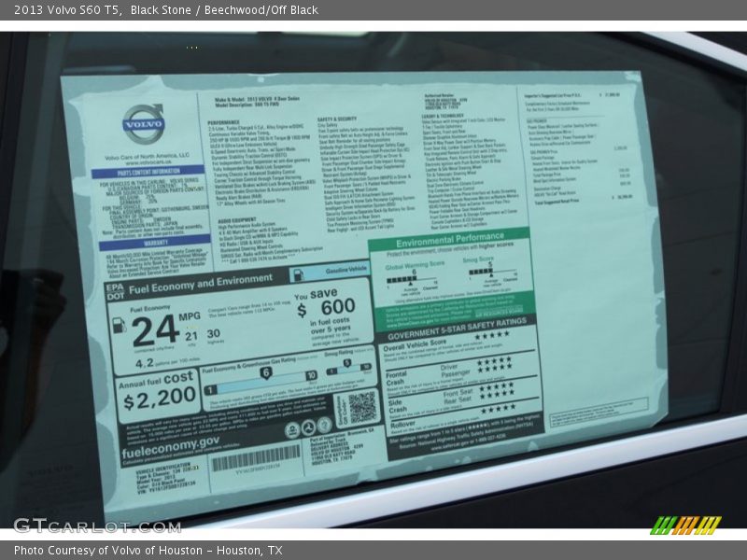
Task: Click the 'Gasoline Vehicle' label
Action: 346,270
